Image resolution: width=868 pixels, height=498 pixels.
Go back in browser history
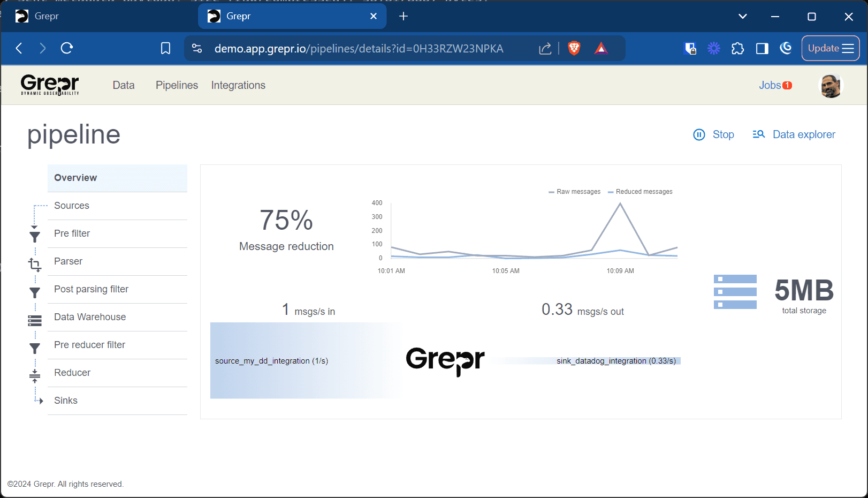[19, 48]
